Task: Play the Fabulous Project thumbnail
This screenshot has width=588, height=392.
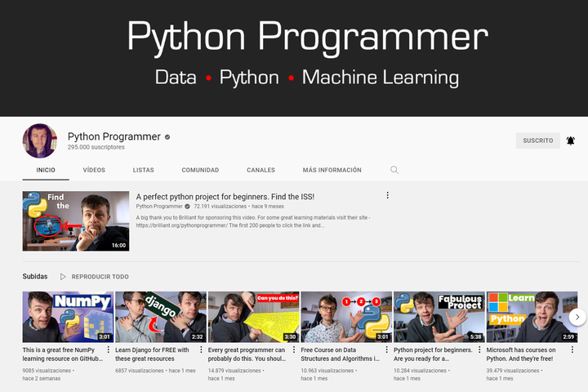Action: pyautogui.click(x=439, y=317)
